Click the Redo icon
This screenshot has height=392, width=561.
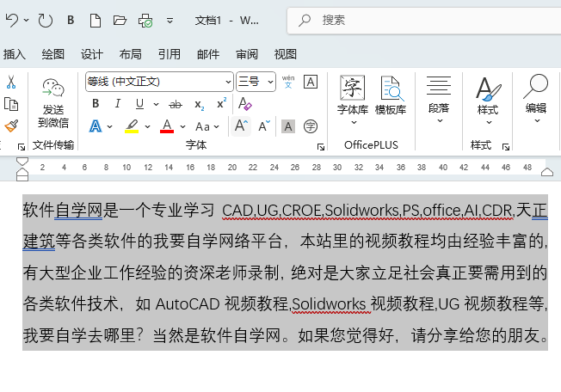pyautogui.click(x=46, y=21)
